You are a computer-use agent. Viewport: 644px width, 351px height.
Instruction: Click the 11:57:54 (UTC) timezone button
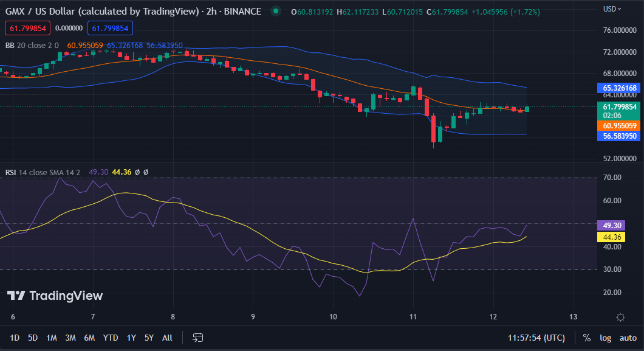(x=536, y=338)
